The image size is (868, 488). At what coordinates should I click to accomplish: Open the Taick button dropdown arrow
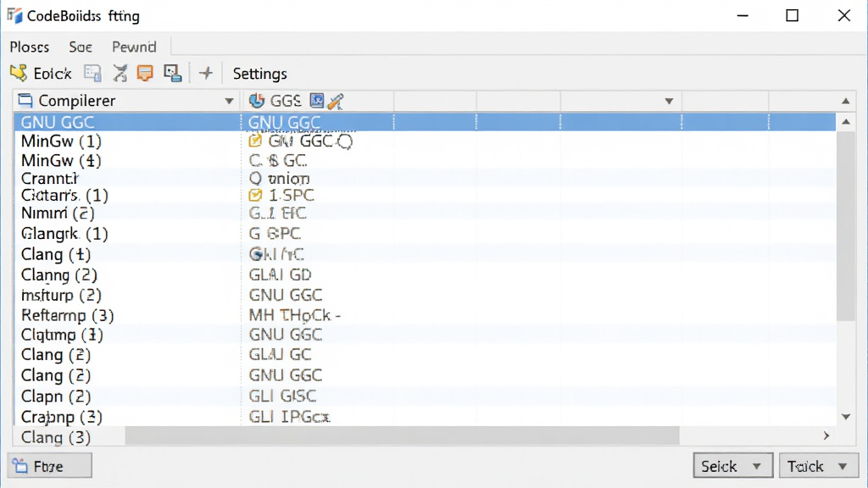(843, 467)
